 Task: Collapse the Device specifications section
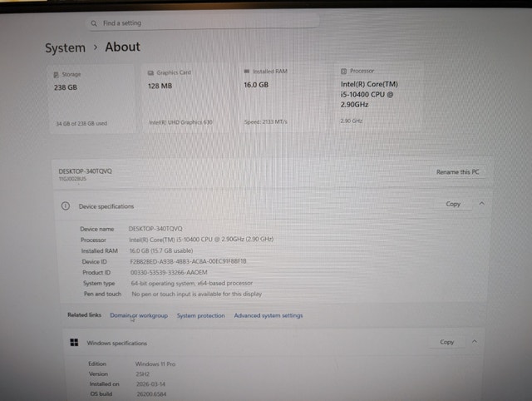(x=481, y=203)
